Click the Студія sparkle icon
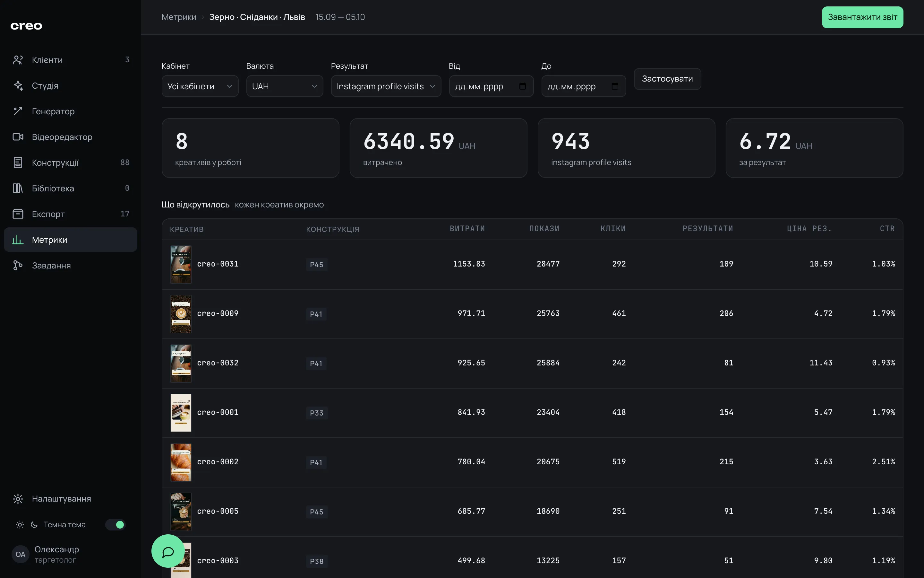The height and width of the screenshot is (578, 924). [x=18, y=86]
